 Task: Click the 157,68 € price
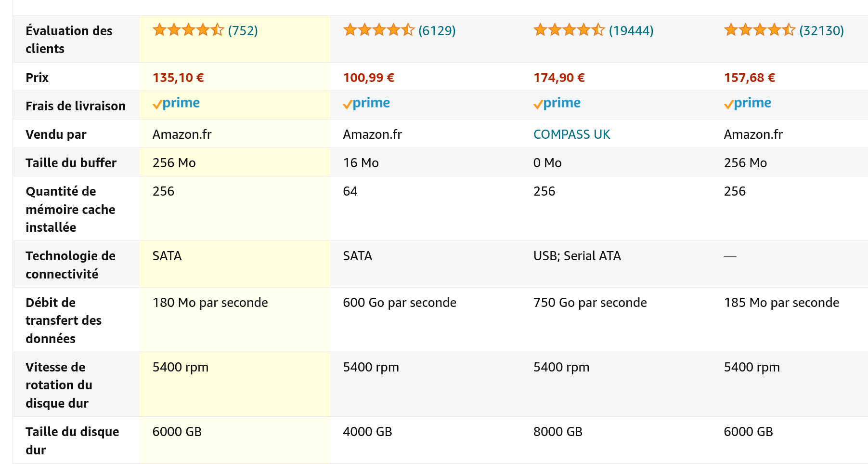750,78
